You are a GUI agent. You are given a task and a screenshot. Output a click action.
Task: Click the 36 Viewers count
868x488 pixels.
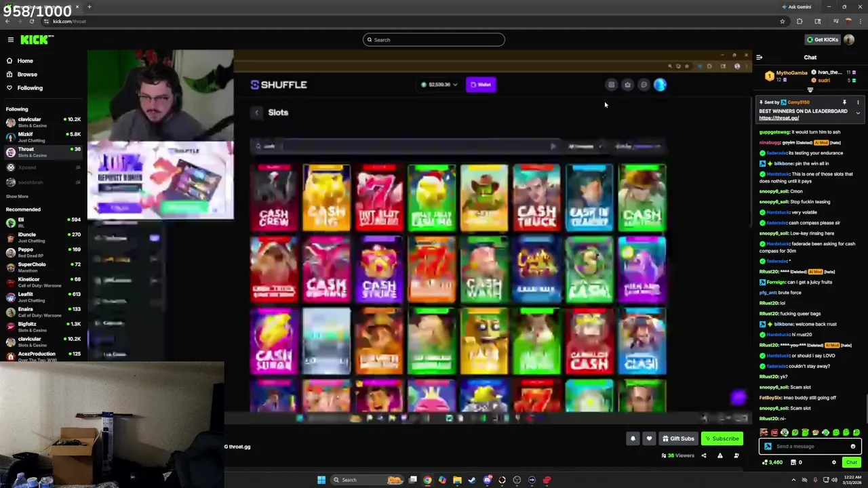tap(678, 455)
